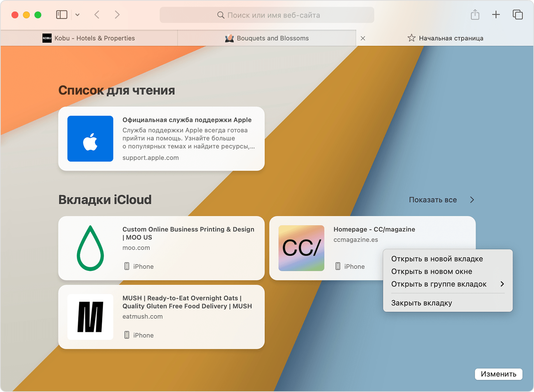Choose Открыть в группе вкладок
534x392 pixels.
[448, 284]
